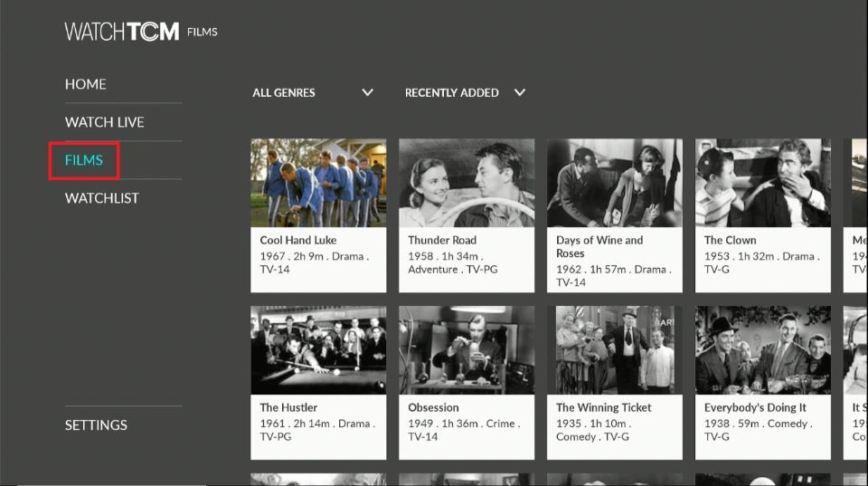Click the Obsession title text
The image size is (868, 486).
click(433, 407)
